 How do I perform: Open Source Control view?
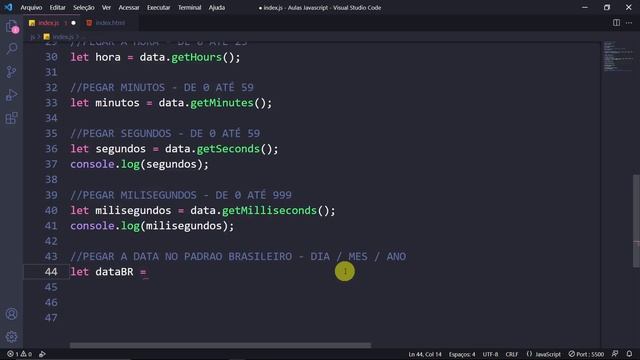[11, 72]
